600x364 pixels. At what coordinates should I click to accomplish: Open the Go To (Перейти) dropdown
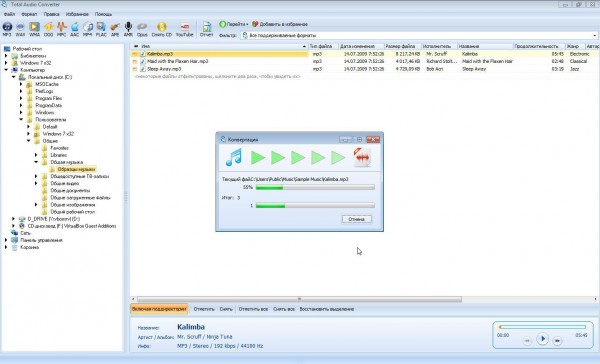click(234, 24)
